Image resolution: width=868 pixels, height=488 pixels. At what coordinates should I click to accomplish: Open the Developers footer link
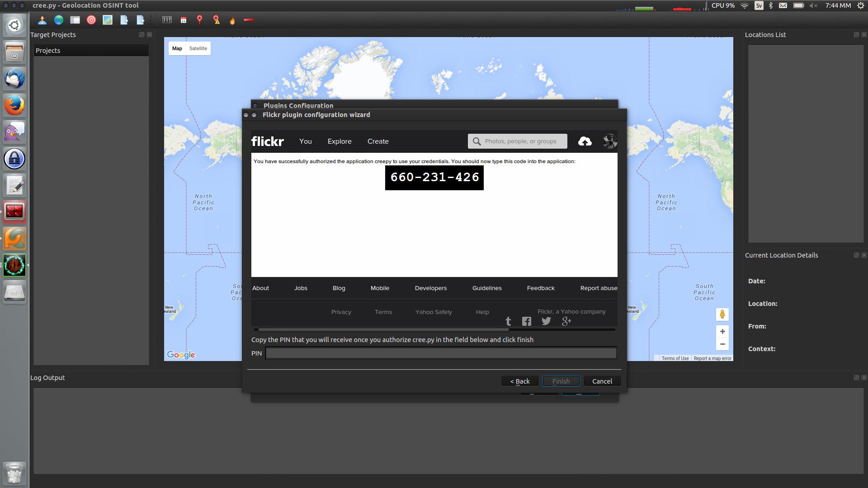pos(431,288)
